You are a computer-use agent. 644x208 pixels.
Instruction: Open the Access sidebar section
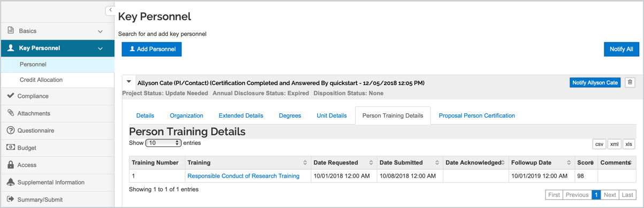57,165
